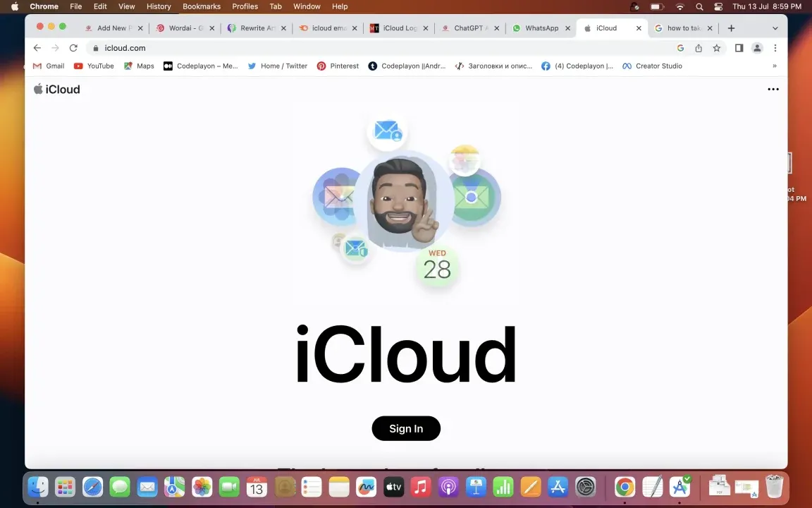Open the Bookmarks menu in menu bar
The image size is (812, 508).
point(202,6)
